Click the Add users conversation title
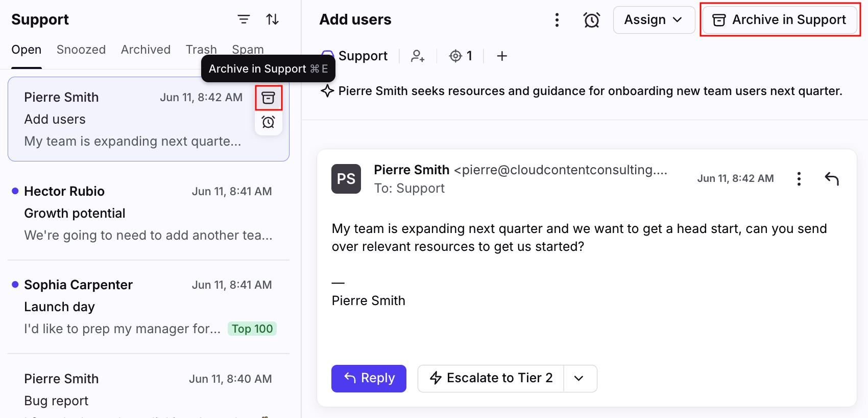This screenshot has width=868, height=418. coord(355,19)
